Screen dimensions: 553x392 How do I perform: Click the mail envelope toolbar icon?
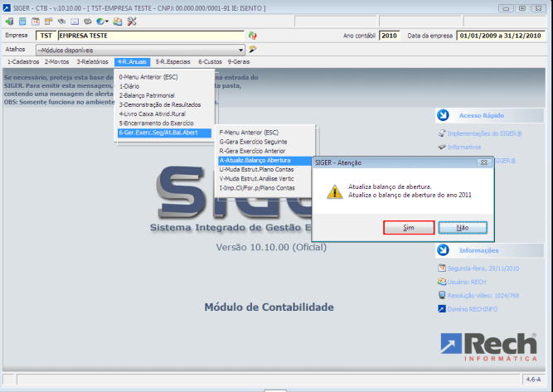tap(75, 22)
